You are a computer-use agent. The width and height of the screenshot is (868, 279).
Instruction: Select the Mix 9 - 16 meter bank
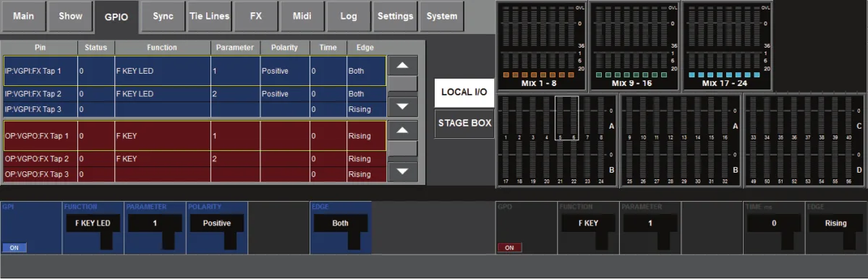(x=634, y=46)
